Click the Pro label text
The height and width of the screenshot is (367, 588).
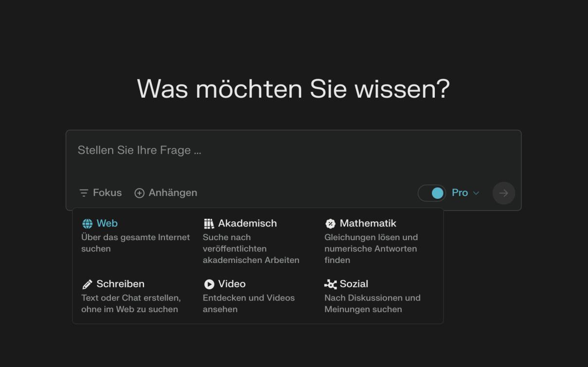tap(460, 193)
